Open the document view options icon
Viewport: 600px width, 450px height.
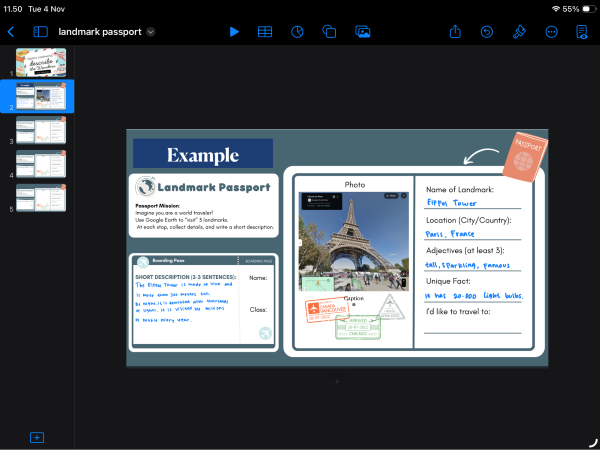click(582, 32)
